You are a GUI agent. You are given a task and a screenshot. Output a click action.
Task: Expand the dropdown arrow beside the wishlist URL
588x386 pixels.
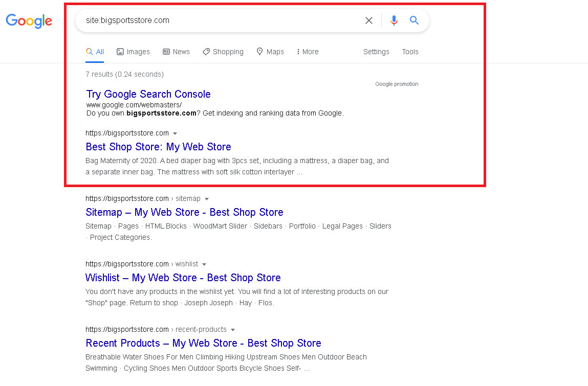(x=204, y=265)
